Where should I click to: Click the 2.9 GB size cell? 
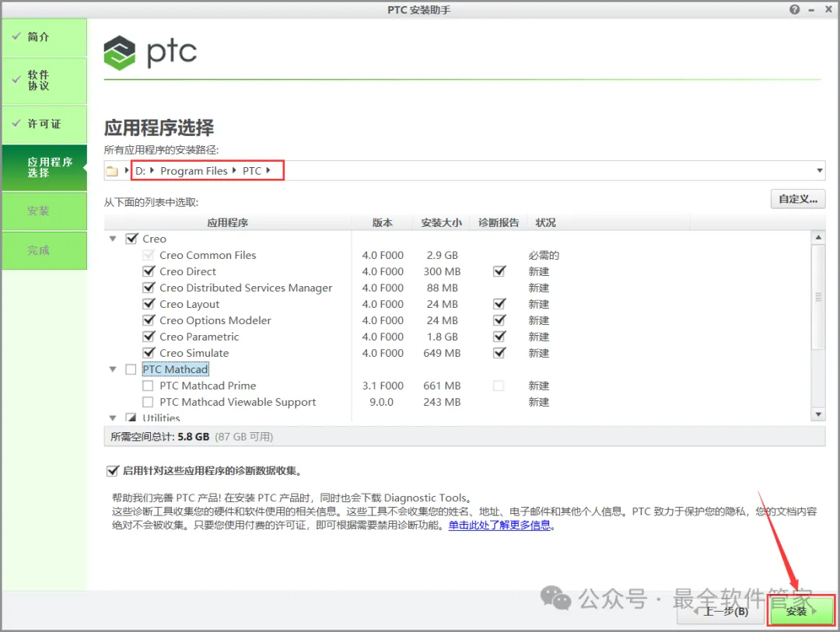(442, 255)
